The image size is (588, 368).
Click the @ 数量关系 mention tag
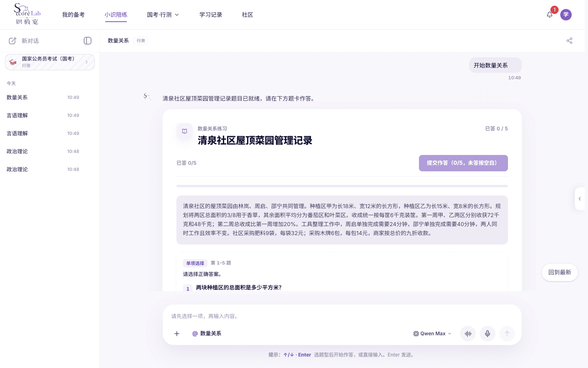point(207,334)
